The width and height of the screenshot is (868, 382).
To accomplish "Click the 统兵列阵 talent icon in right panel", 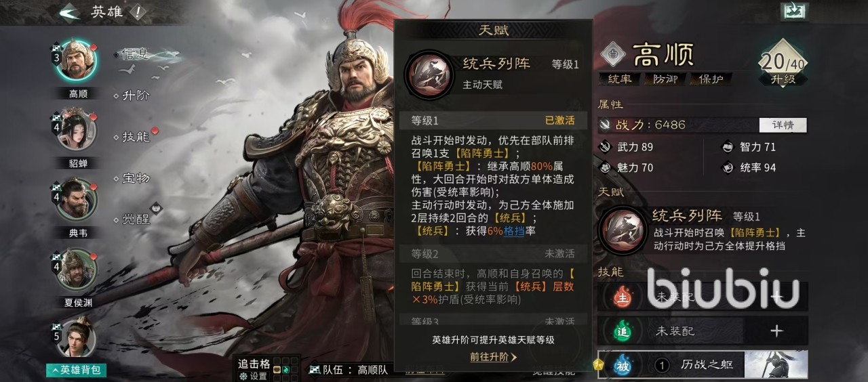I will coord(621,230).
